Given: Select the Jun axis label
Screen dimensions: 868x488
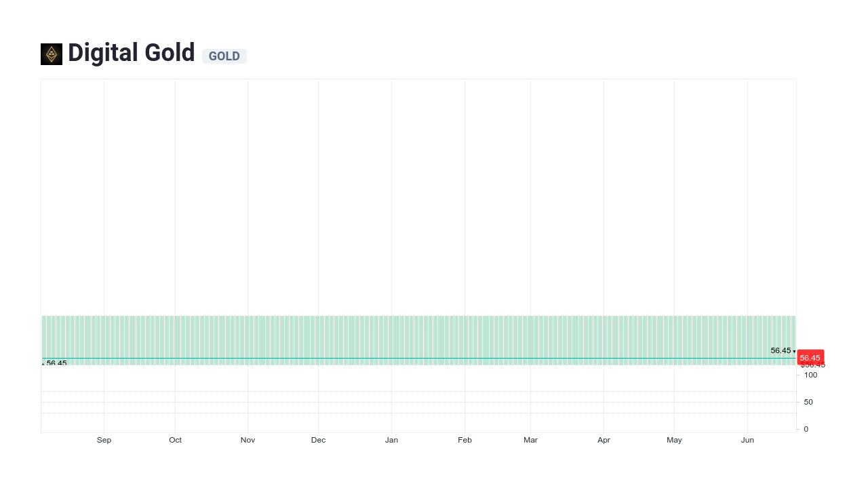Looking at the screenshot, I should click(x=747, y=440).
